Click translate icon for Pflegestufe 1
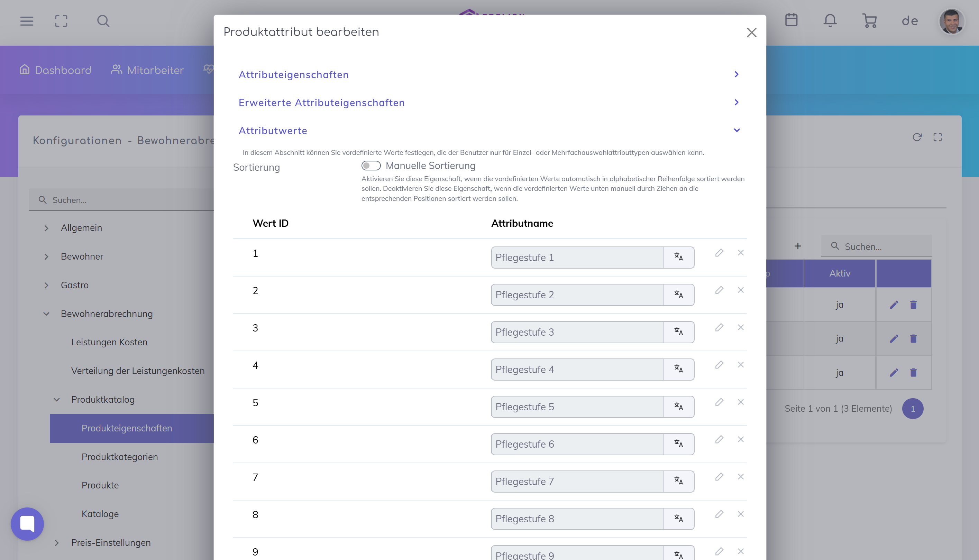 click(x=678, y=257)
